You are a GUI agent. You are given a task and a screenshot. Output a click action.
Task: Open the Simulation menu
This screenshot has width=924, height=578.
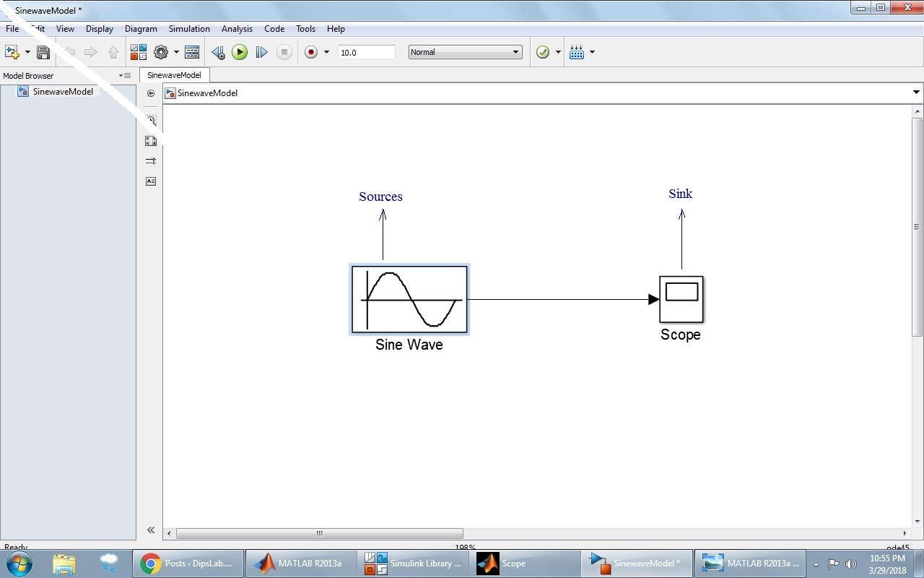click(189, 29)
